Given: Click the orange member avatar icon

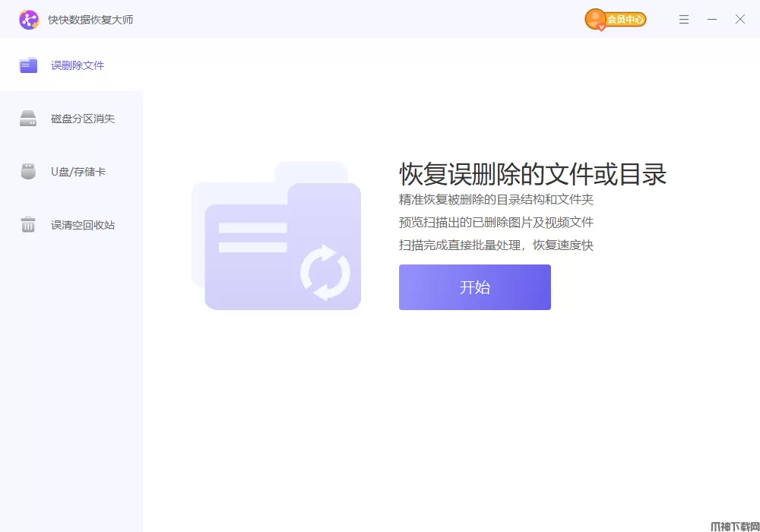Looking at the screenshot, I should [596, 20].
